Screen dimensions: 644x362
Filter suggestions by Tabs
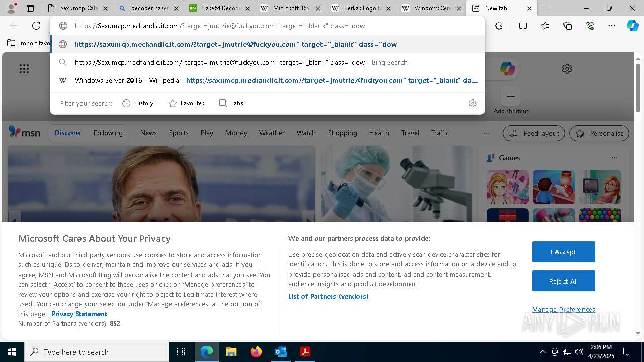231,103
